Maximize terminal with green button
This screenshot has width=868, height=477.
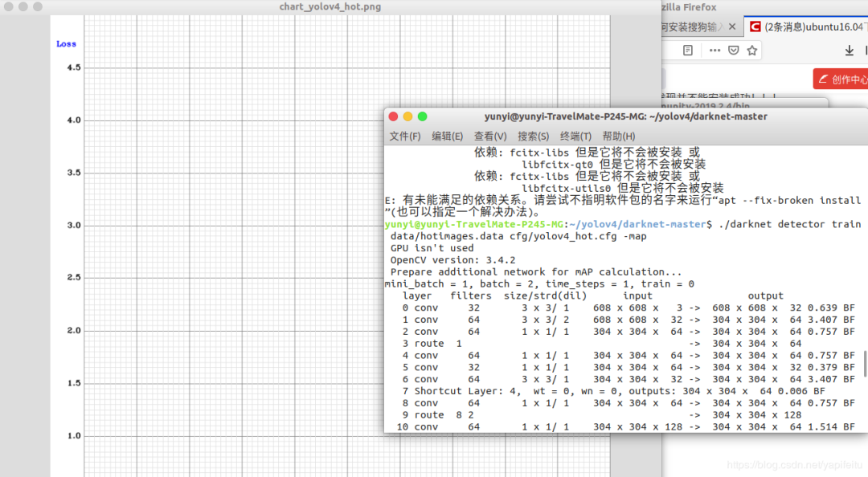[422, 116]
